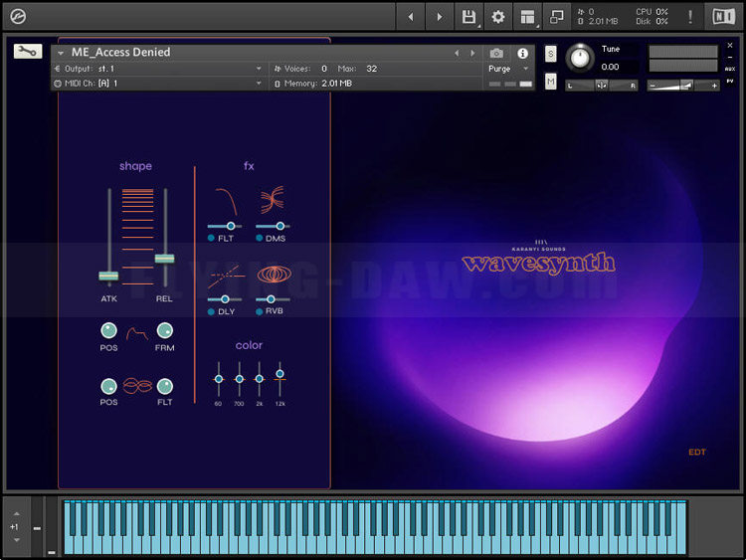
Task: Click the exclamation panic button
Action: pos(690,17)
